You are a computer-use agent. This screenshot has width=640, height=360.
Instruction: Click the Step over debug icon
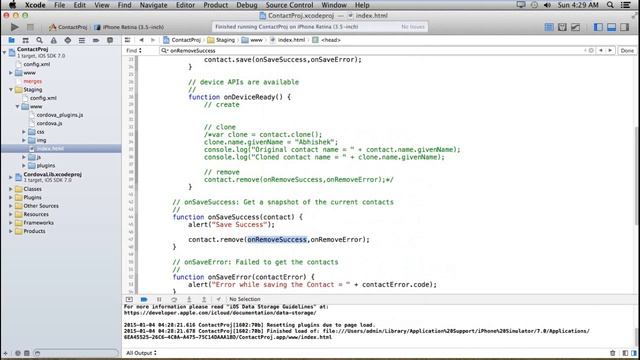[174, 299]
